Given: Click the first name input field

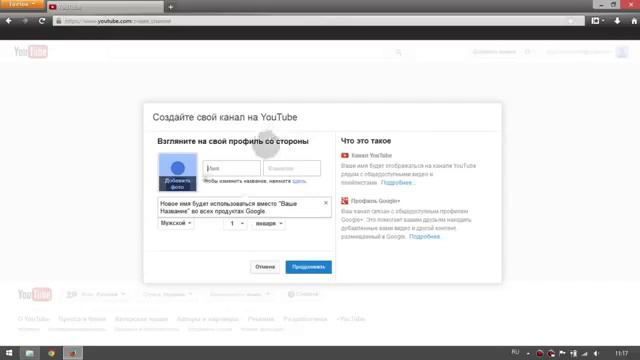Looking at the screenshot, I should pos(231,168).
